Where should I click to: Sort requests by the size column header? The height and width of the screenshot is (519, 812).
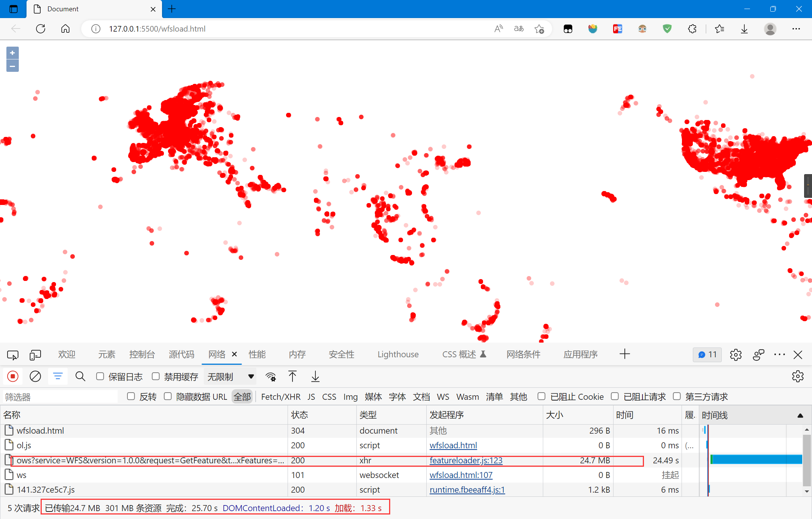point(578,415)
